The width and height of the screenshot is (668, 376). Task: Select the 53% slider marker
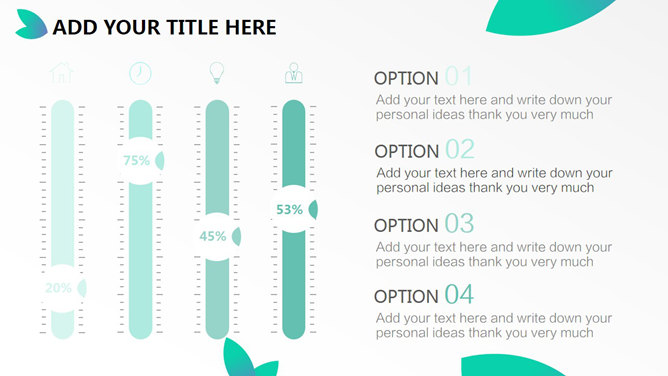[294, 209]
